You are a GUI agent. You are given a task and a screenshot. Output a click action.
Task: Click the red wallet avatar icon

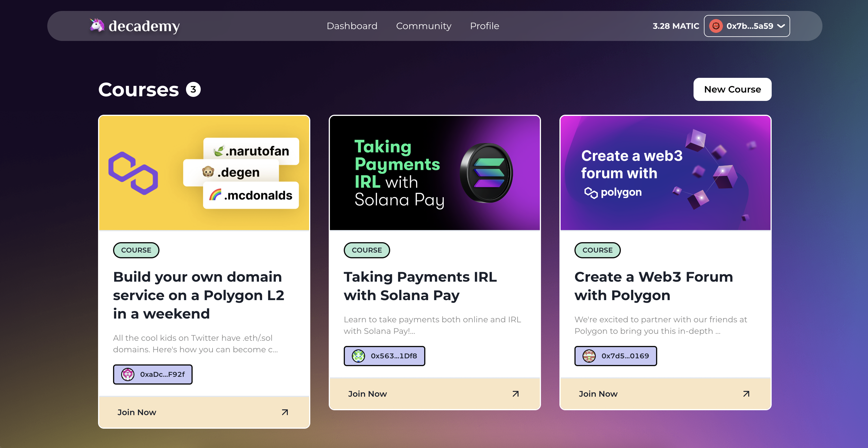pyautogui.click(x=716, y=26)
